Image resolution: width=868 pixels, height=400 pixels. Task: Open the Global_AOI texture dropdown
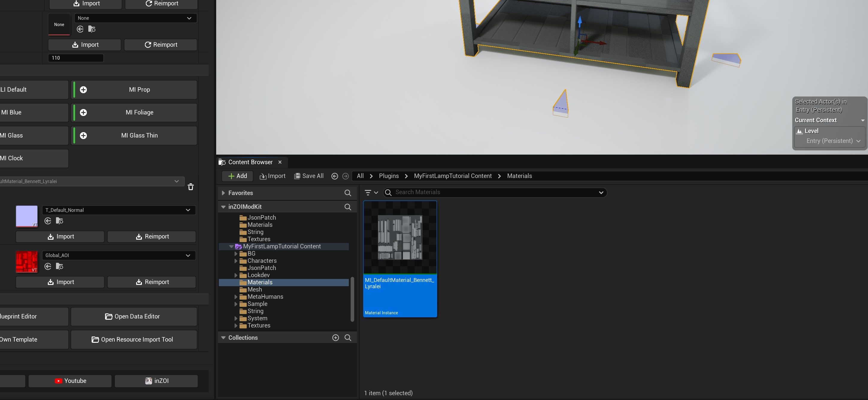tap(119, 255)
